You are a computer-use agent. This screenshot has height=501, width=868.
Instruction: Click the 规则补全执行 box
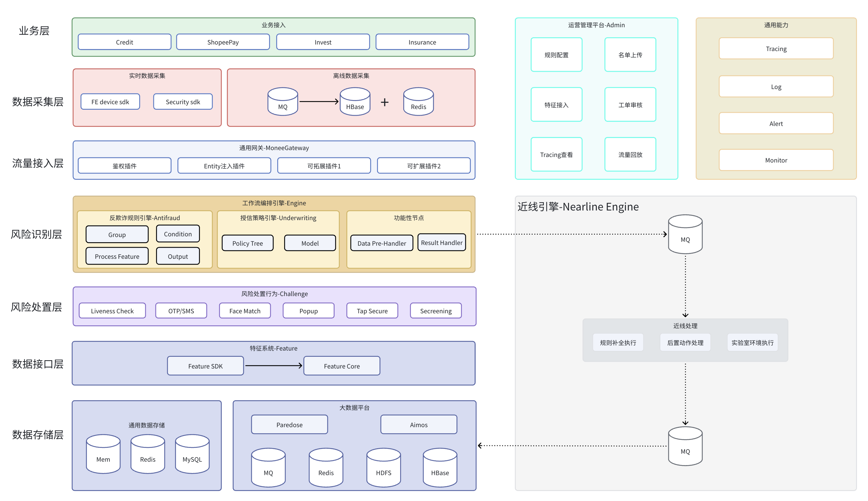tap(618, 342)
